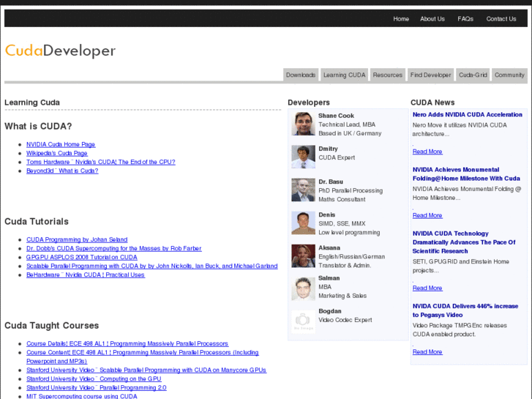Click the CudaDeveloper site logo
This screenshot has height=399, width=532.
point(60,51)
